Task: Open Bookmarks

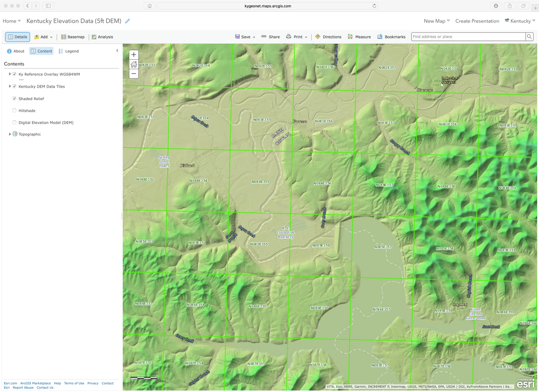Action: coord(391,37)
